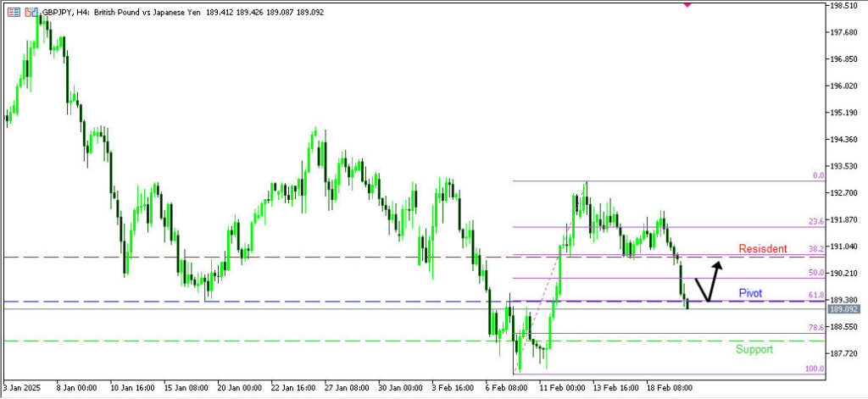Select the green Support label
This screenshot has height=399, width=868.
coord(754,349)
